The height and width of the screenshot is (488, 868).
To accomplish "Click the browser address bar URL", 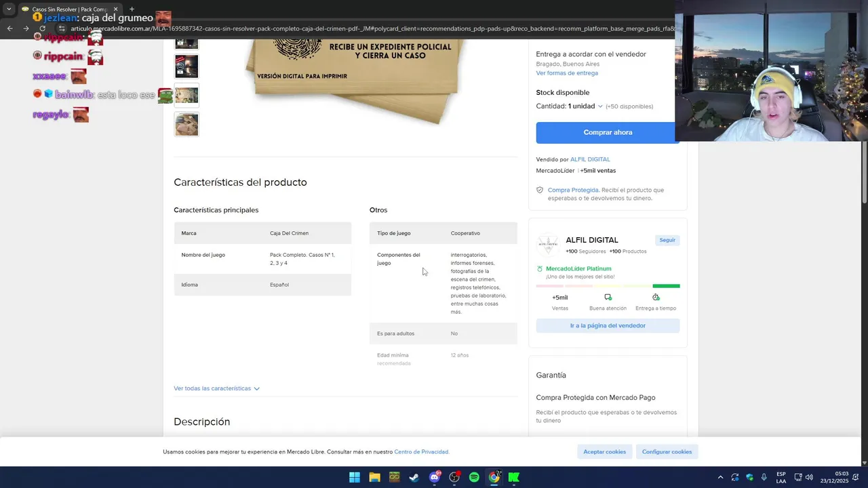I will (373, 28).
